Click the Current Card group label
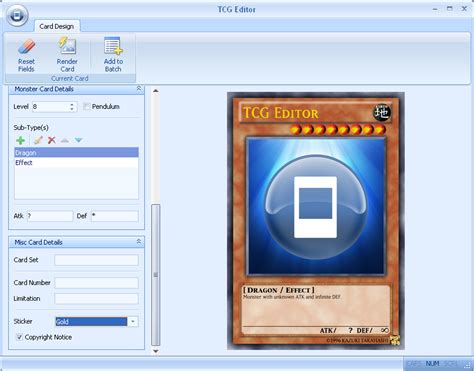Viewport: 474px width, 371px height. point(70,79)
